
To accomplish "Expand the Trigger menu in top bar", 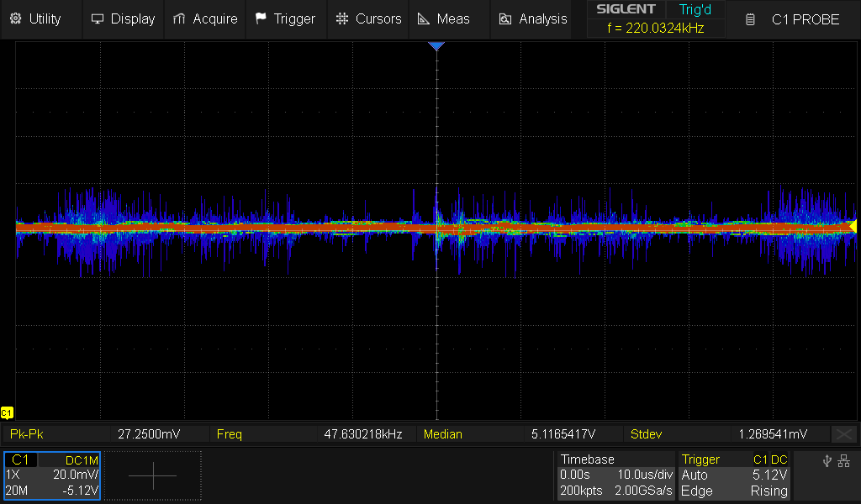I will [285, 18].
